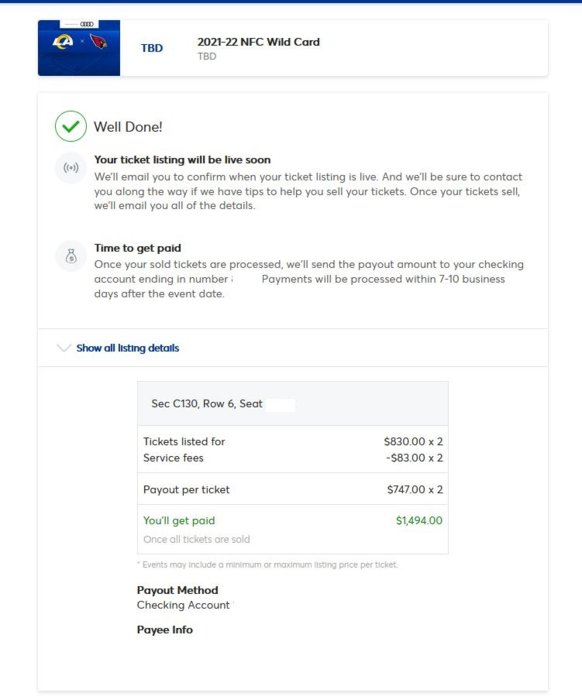
Task: Click the Payout Method heading
Action: coord(178,590)
